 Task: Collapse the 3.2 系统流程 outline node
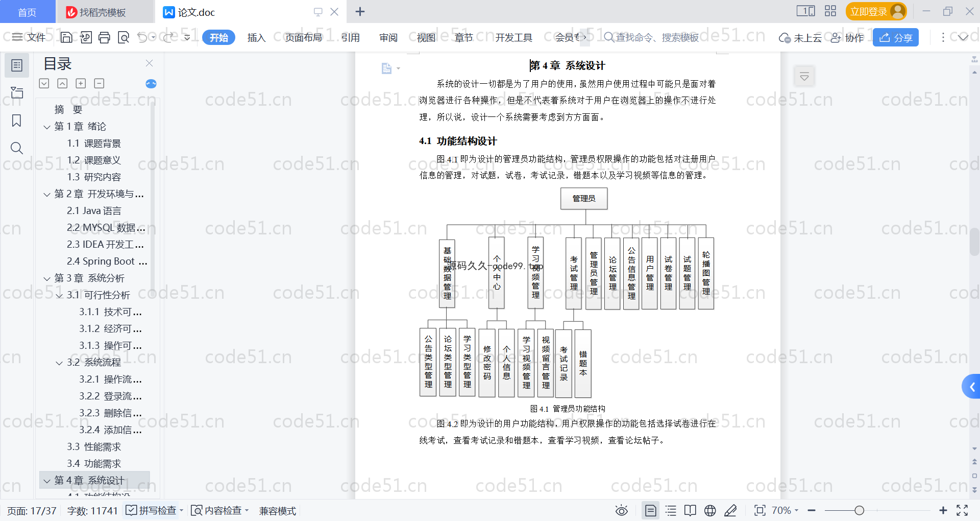pyautogui.click(x=59, y=363)
